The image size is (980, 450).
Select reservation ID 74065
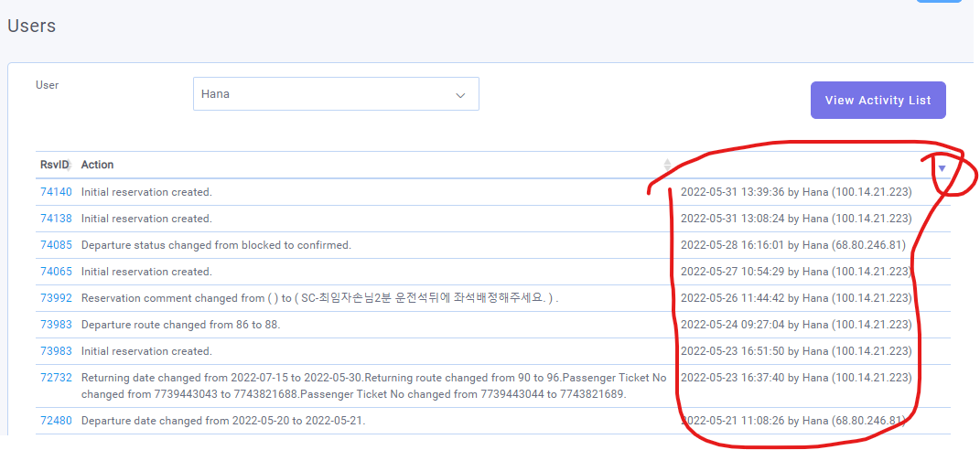tap(56, 272)
